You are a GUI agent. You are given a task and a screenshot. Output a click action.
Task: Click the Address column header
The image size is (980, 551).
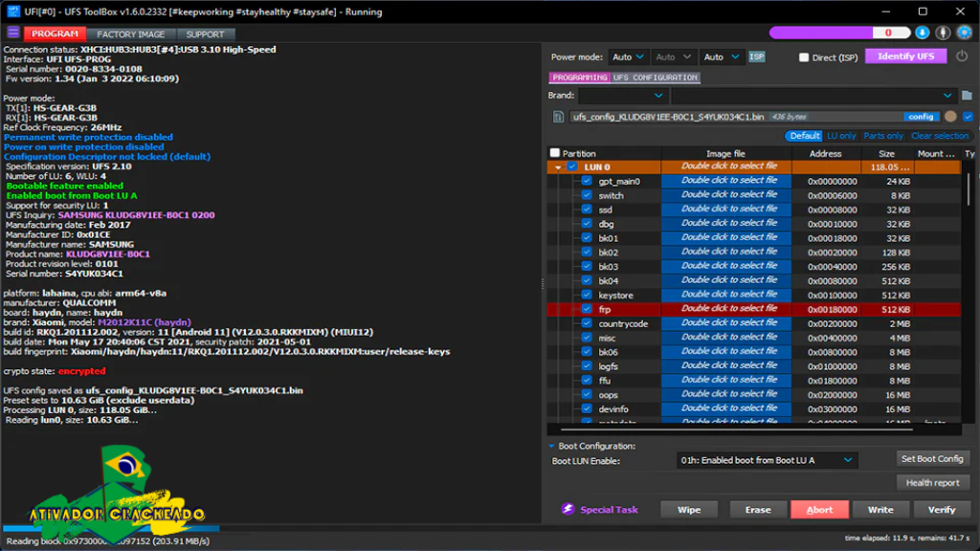(x=826, y=154)
